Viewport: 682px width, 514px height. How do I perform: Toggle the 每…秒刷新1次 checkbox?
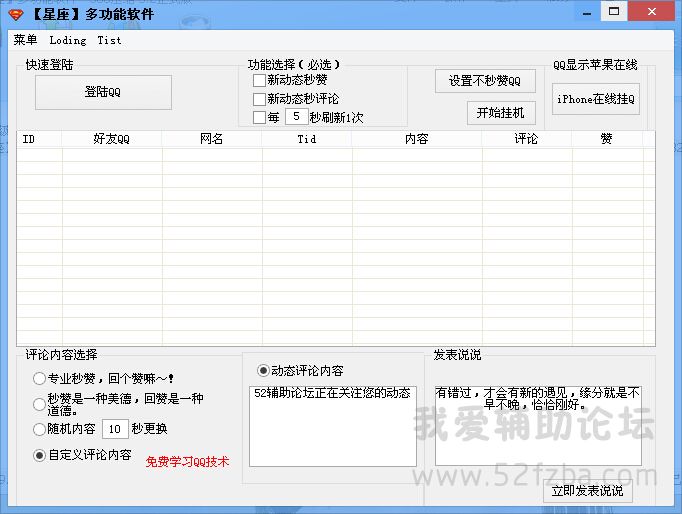point(259,117)
